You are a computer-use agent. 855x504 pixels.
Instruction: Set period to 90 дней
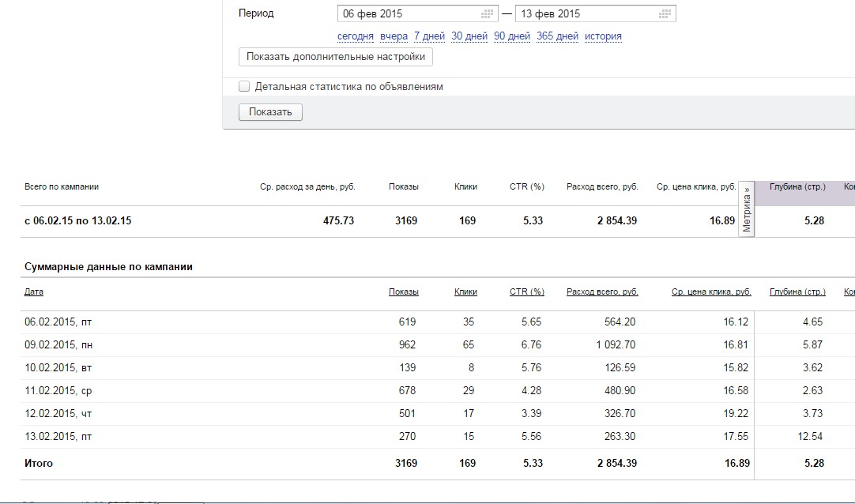point(511,36)
